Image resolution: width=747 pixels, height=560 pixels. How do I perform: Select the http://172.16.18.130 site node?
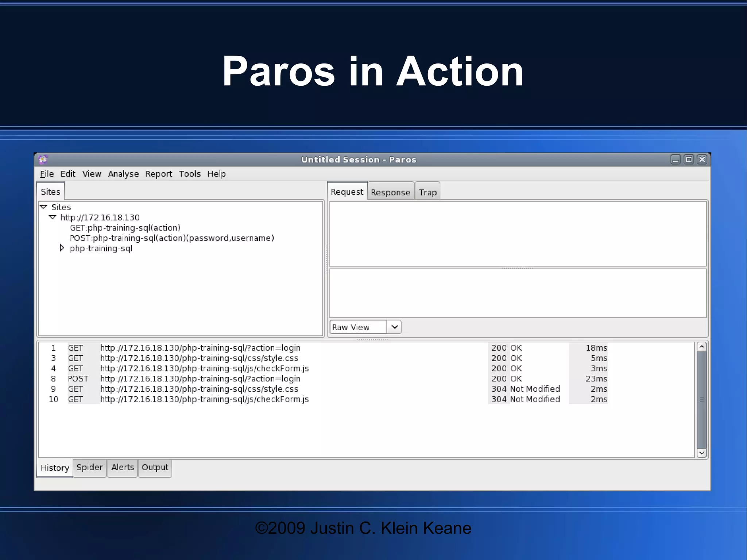coord(100,217)
